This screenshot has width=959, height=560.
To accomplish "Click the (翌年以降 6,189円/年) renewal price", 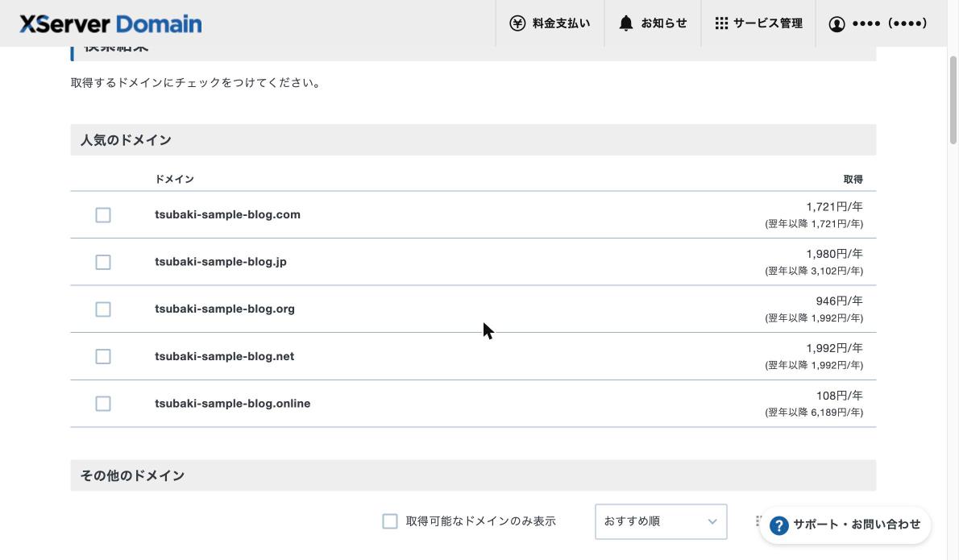I will [814, 413].
